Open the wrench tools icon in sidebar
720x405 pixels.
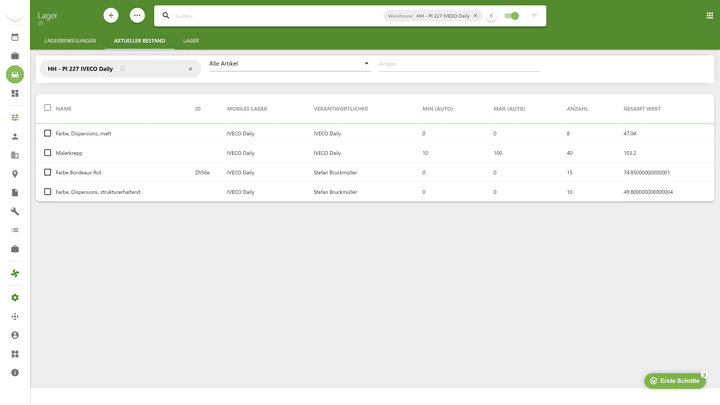(15, 211)
